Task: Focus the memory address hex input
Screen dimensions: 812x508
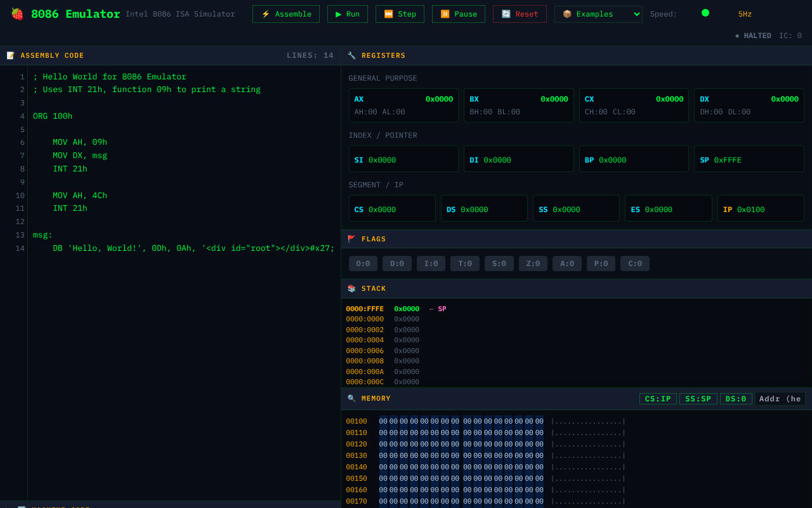Action: coord(780,399)
